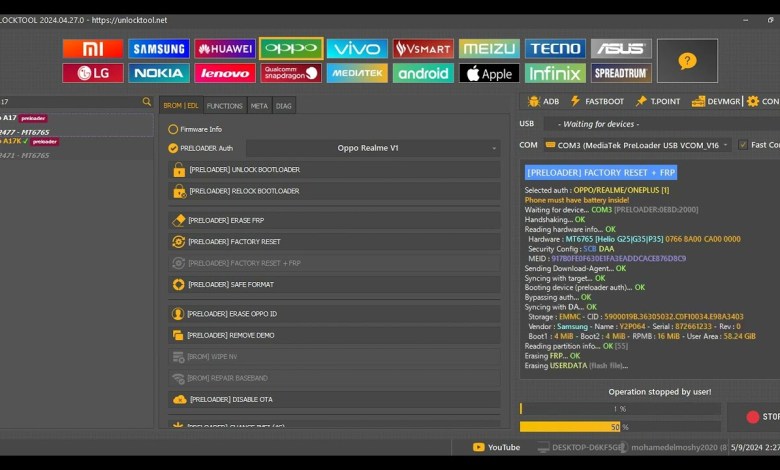780x470 pixels.
Task: Choose the Lenovo brand logo
Action: click(225, 73)
